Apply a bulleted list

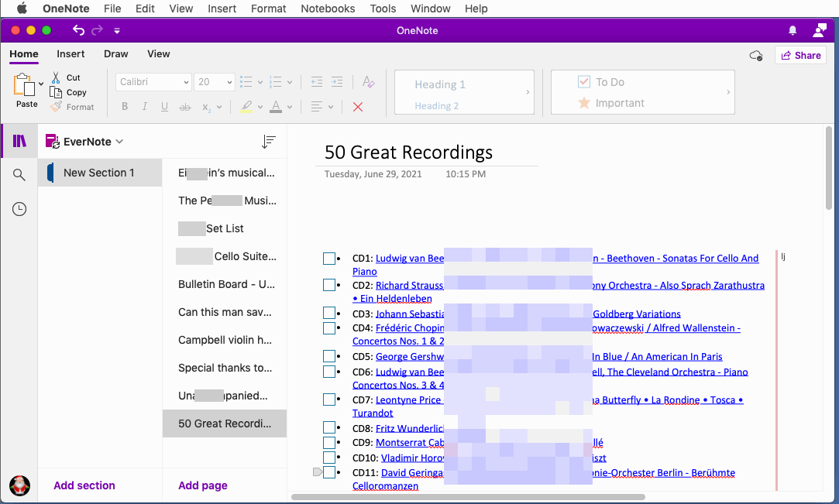[246, 82]
